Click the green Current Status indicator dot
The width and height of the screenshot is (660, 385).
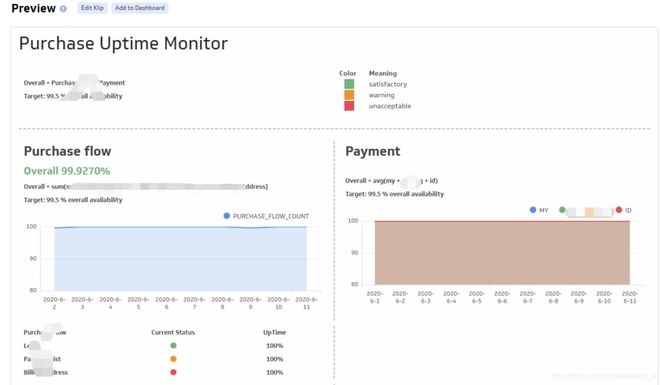[173, 345]
